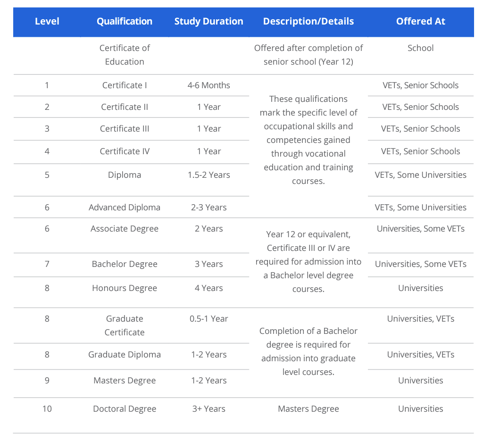Click the 1.5-2 Years duration cell

[x=208, y=175]
